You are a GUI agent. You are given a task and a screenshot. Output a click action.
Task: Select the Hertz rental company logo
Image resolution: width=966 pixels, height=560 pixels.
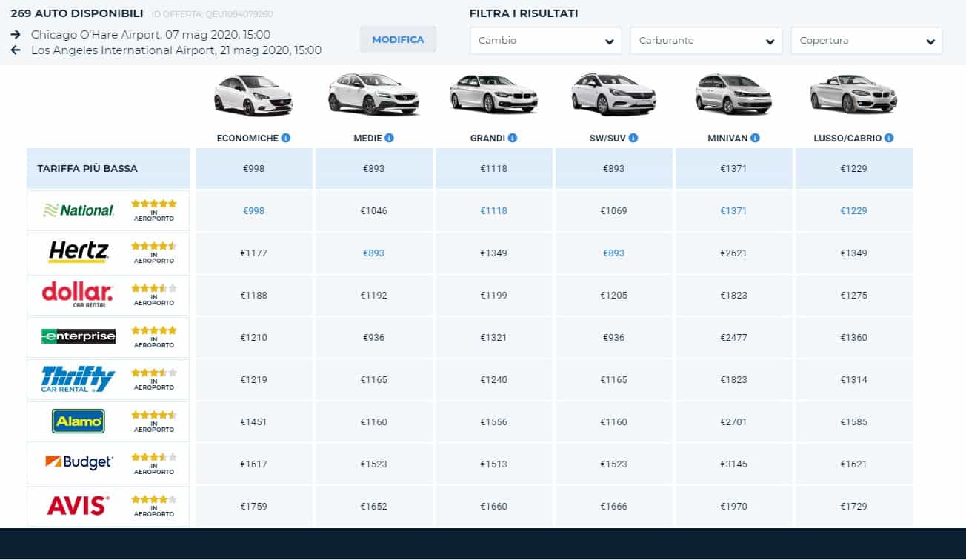(x=79, y=253)
